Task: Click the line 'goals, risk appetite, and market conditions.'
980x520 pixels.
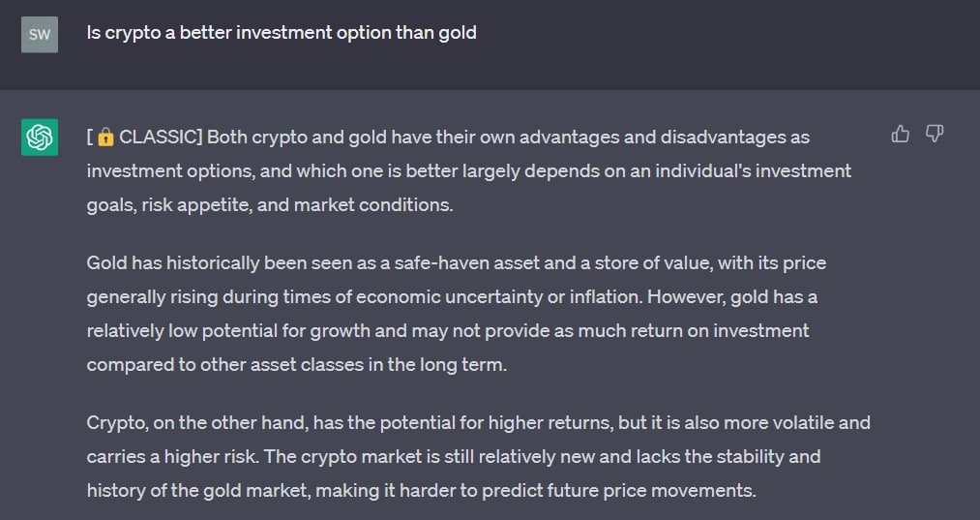Action: 270,204
